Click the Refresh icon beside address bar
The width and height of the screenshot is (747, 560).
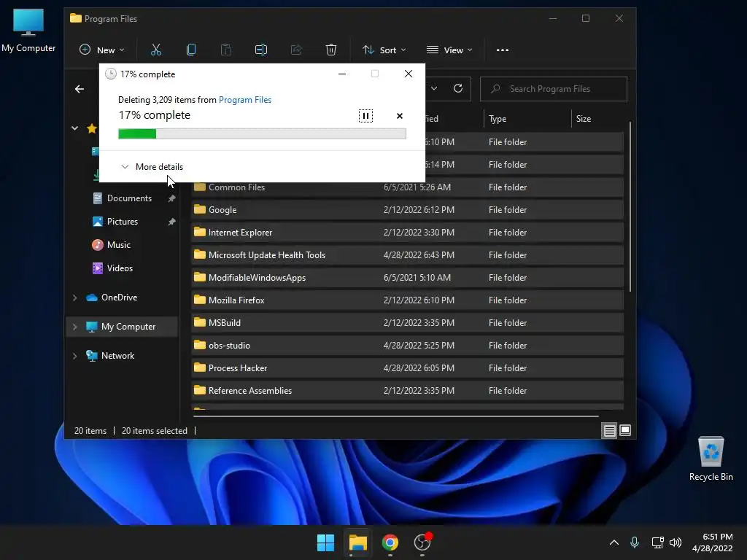(458, 88)
